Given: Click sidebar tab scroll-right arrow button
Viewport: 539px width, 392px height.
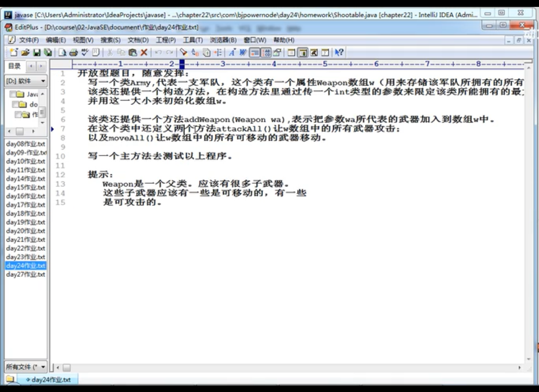Looking at the screenshot, I should (x=41, y=66).
